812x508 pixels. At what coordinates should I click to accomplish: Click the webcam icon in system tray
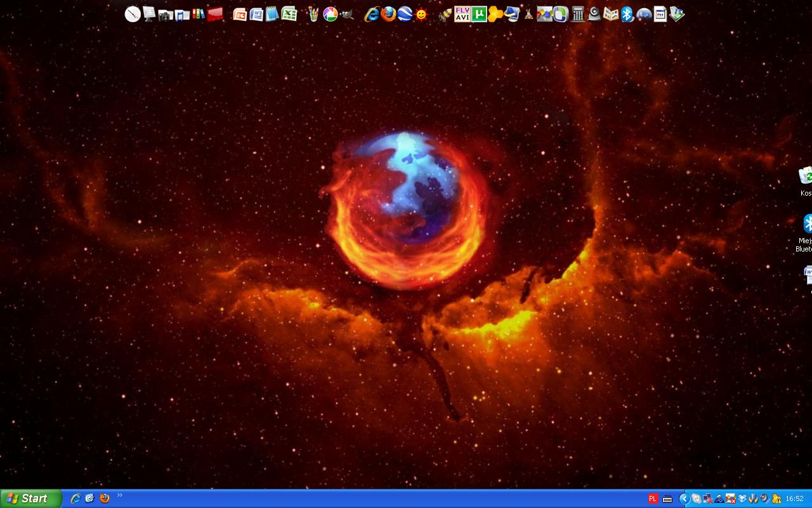pyautogui.click(x=764, y=498)
